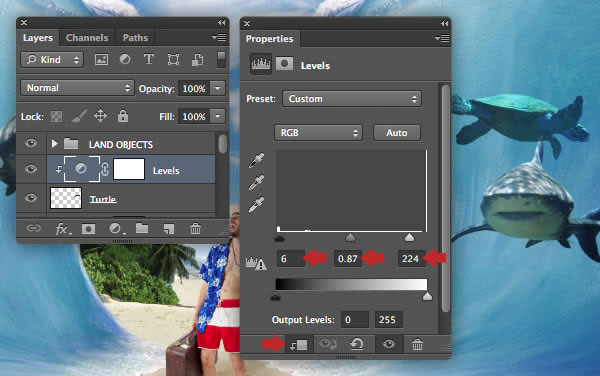Click the Output Levels field showing 255
This screenshot has width=600, height=376.
tap(389, 319)
